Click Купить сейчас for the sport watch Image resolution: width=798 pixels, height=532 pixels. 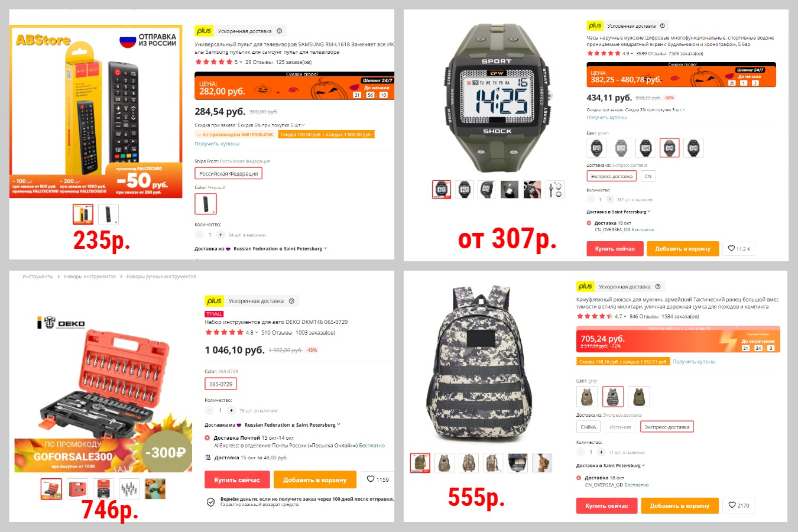[615, 249]
